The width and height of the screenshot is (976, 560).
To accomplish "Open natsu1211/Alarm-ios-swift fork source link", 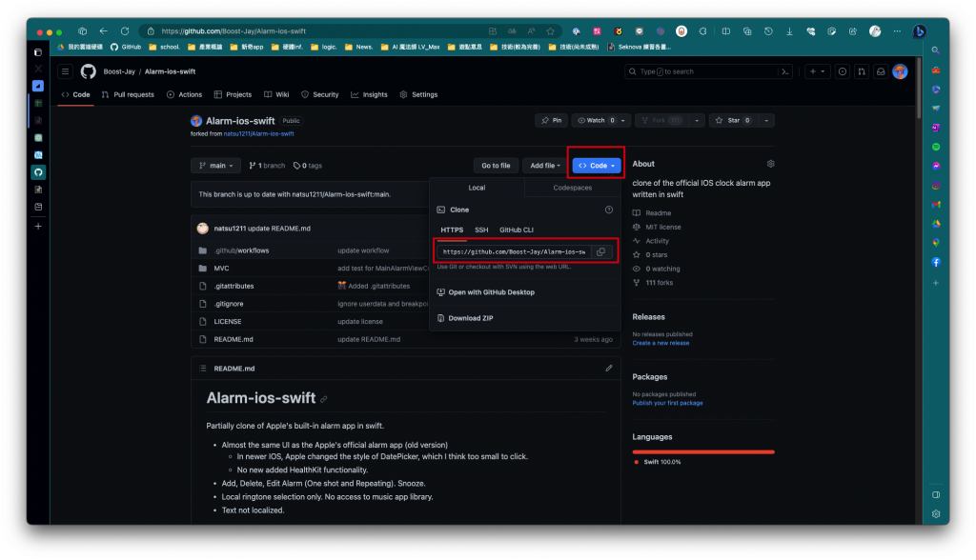I will pyautogui.click(x=259, y=133).
